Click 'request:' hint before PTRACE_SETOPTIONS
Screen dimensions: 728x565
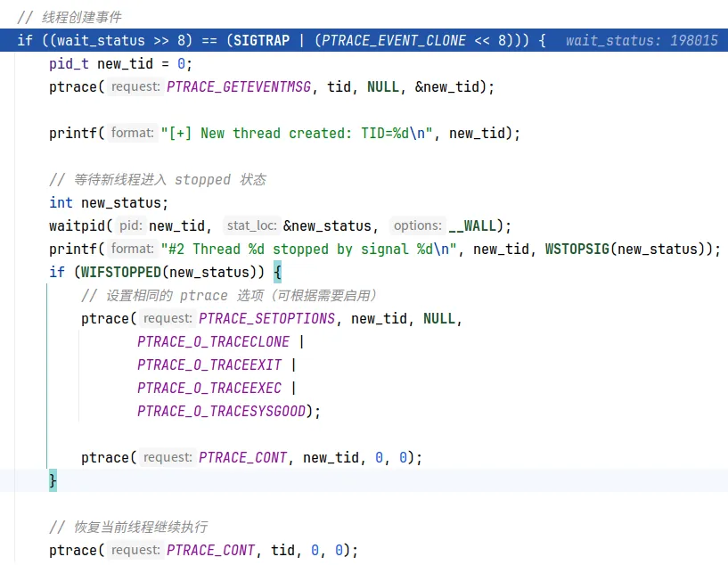[168, 318]
